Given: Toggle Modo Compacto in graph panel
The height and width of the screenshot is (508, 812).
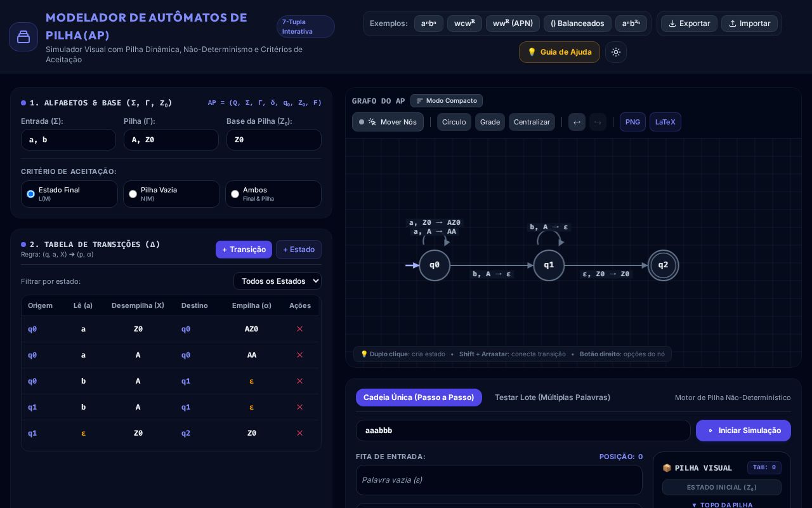Looking at the screenshot, I should coord(447,101).
